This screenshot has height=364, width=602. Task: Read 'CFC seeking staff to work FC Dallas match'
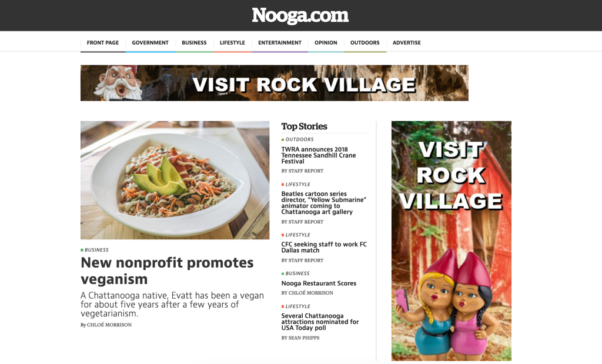[324, 248]
